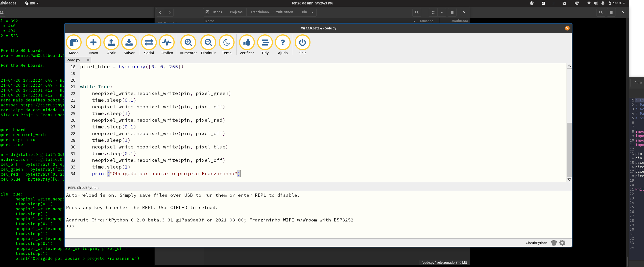Click the Abrir button in right window

(x=638, y=83)
